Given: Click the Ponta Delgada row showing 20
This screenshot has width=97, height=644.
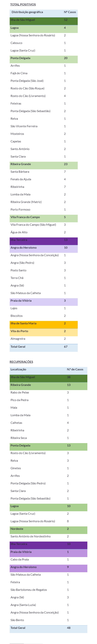Looking at the screenshot, I should coord(44,58).
